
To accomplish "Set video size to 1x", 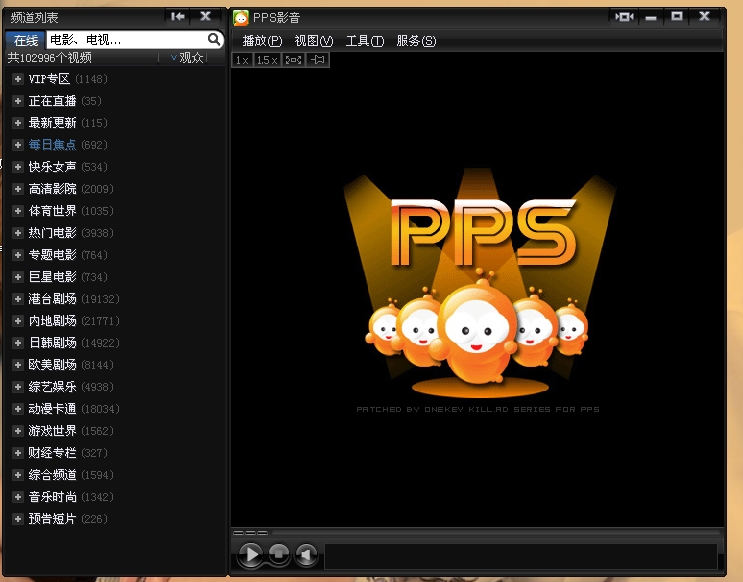I will pos(242,60).
